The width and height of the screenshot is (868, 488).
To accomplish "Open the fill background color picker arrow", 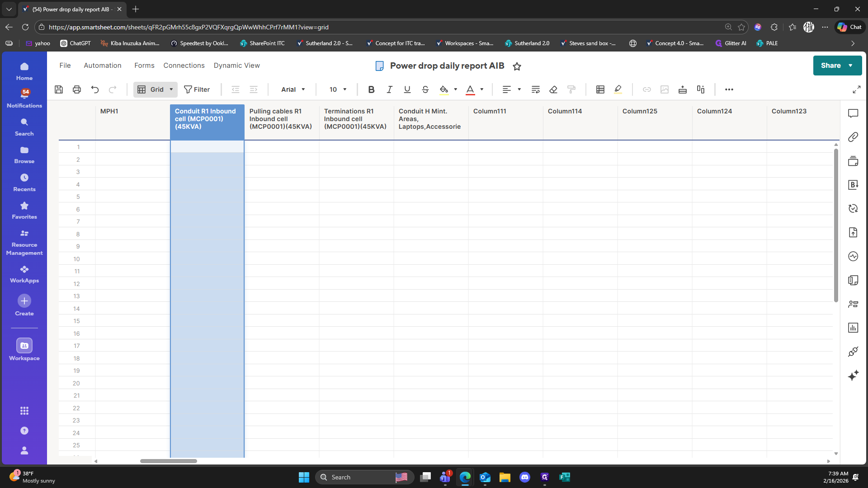I will pos(455,89).
